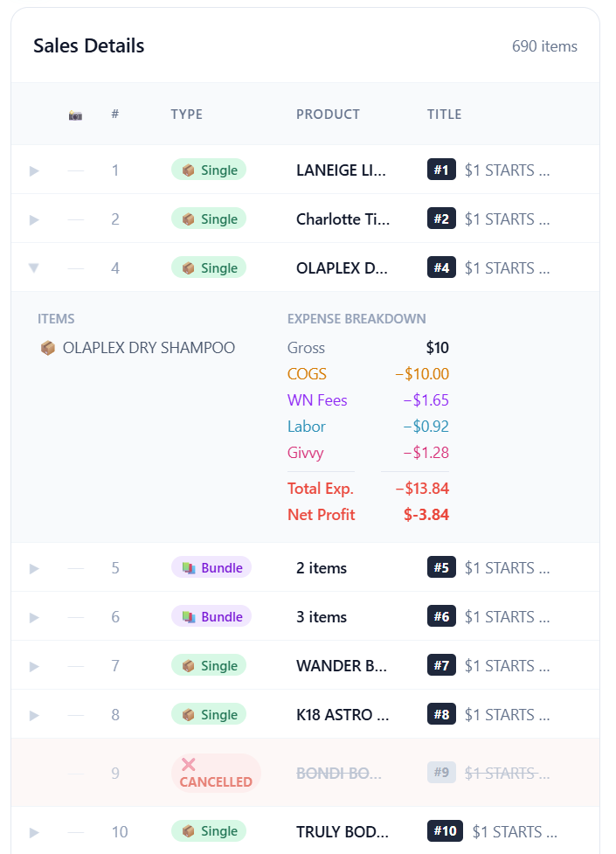This screenshot has height=854, width=616.
Task: Expand row 7 WANDER B... details
Action: 34,666
